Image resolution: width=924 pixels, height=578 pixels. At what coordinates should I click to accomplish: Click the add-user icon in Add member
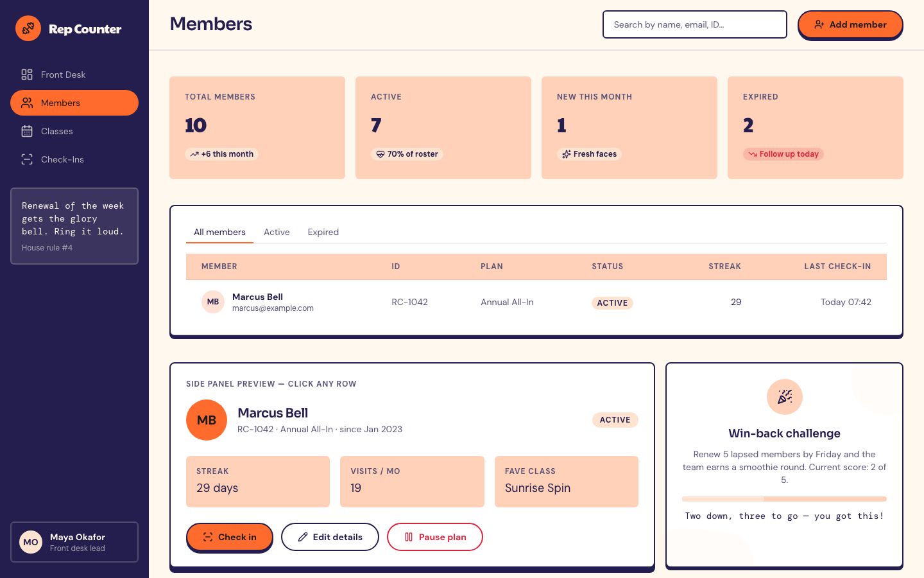[819, 24]
